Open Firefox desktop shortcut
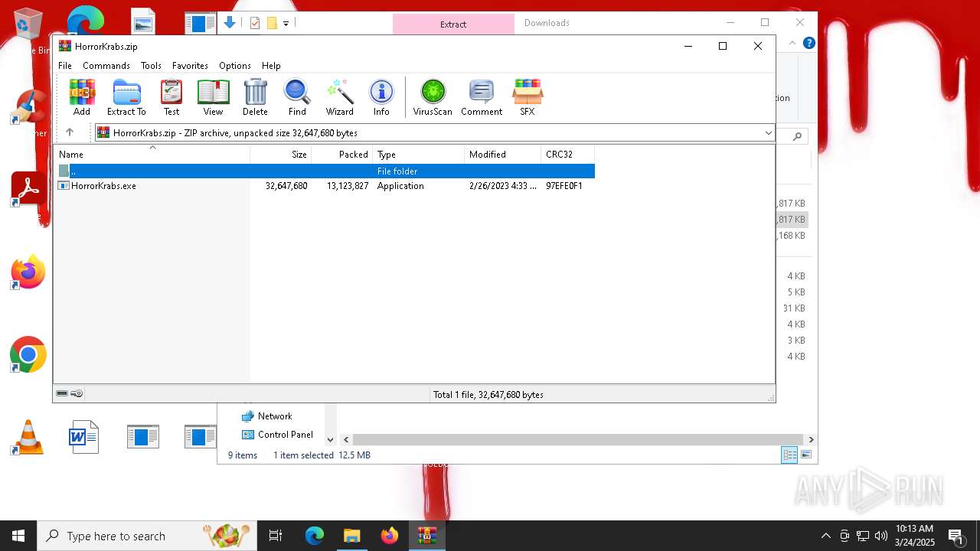Image resolution: width=980 pixels, height=551 pixels. 28,272
